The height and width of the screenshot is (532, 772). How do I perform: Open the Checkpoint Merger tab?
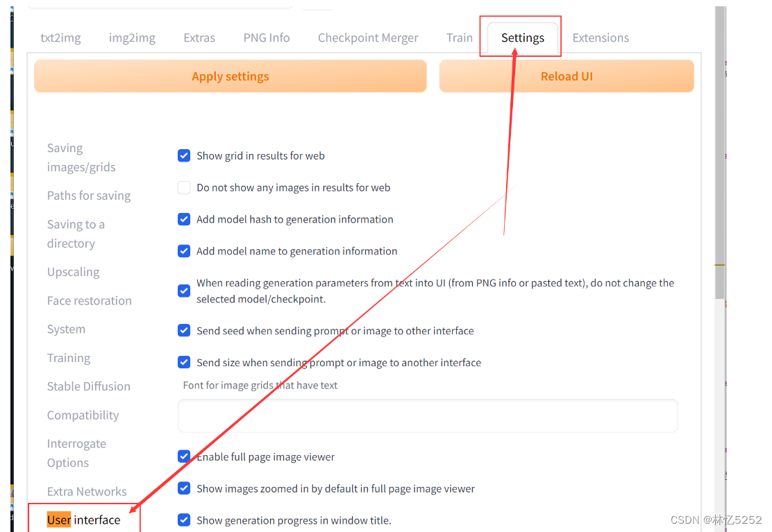click(368, 38)
